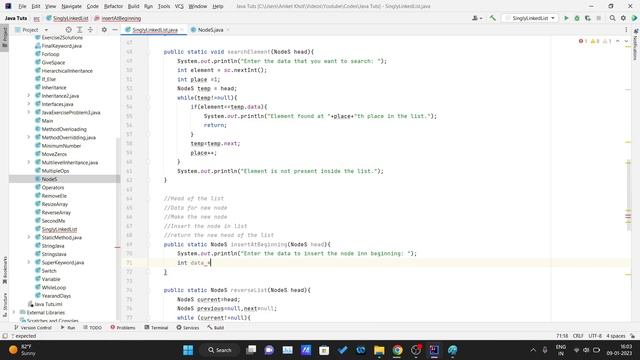Open JetBrains toolbox icon at top right
The image size is (640, 360).
634,18
